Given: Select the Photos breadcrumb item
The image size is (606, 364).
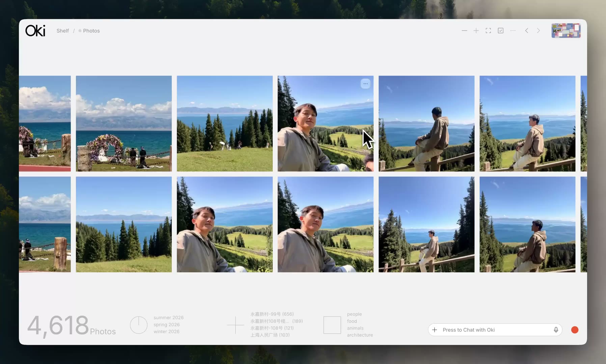Looking at the screenshot, I should pyautogui.click(x=91, y=31).
